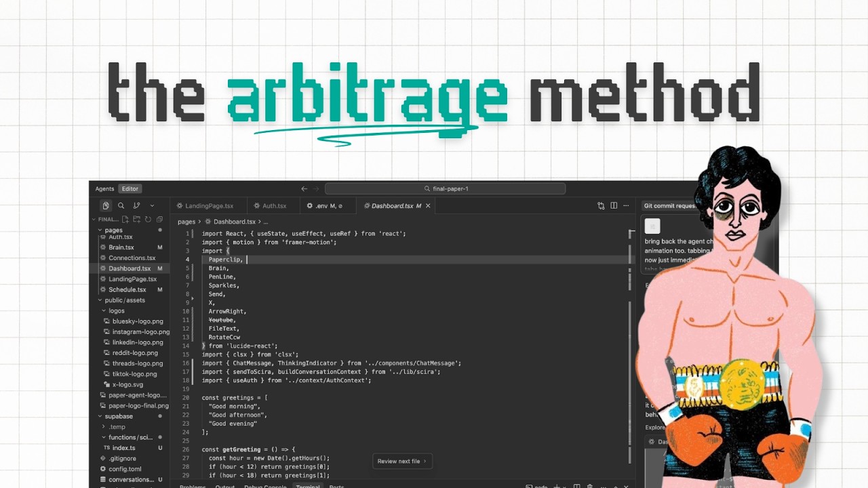Screen dimensions: 868x488
Task: Click the open changes compare icon
Action: (x=601, y=206)
